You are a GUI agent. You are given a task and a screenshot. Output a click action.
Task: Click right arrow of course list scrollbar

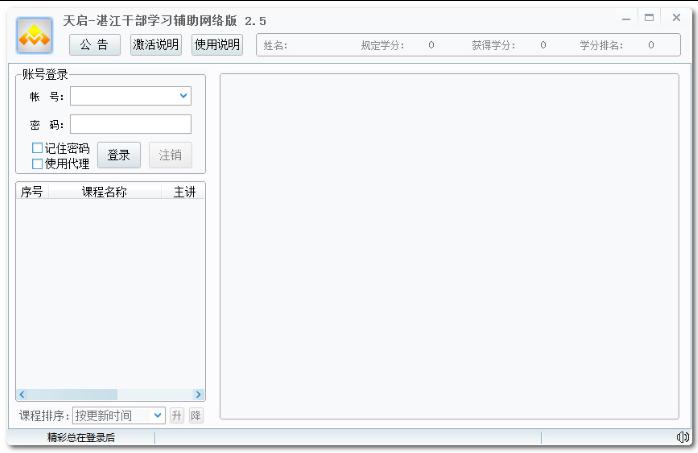click(x=198, y=395)
